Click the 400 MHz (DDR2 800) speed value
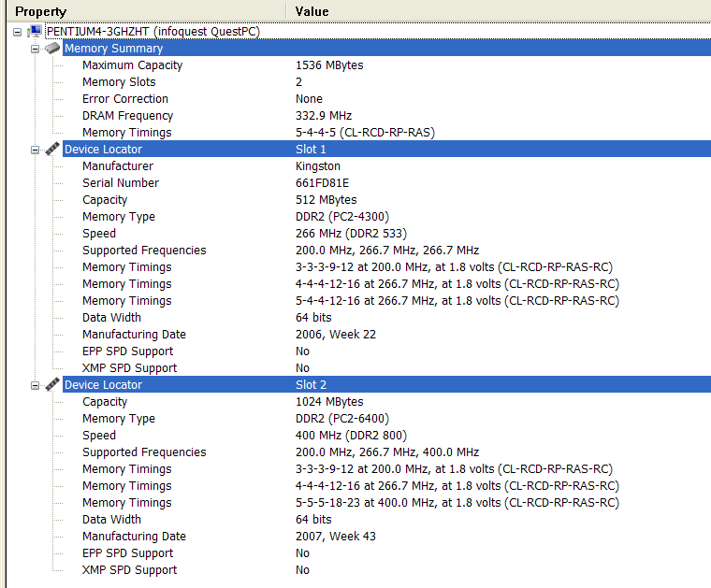 pyautogui.click(x=351, y=436)
